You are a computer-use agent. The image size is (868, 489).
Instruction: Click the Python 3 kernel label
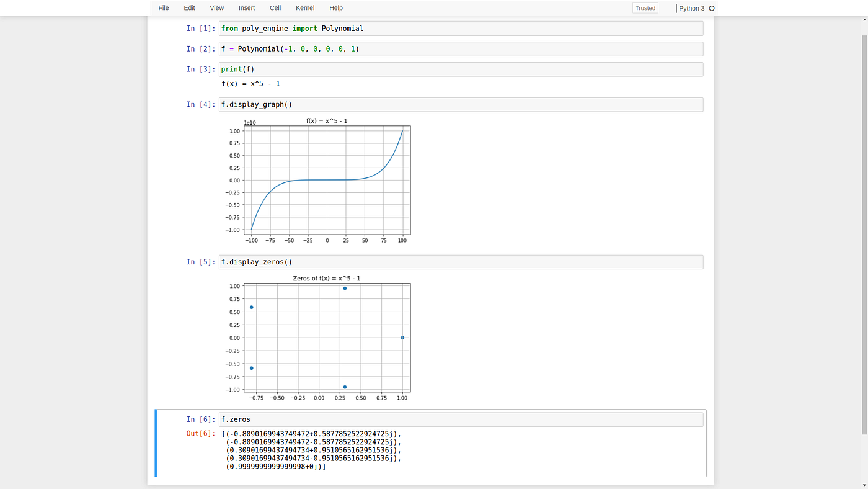pos(693,7)
